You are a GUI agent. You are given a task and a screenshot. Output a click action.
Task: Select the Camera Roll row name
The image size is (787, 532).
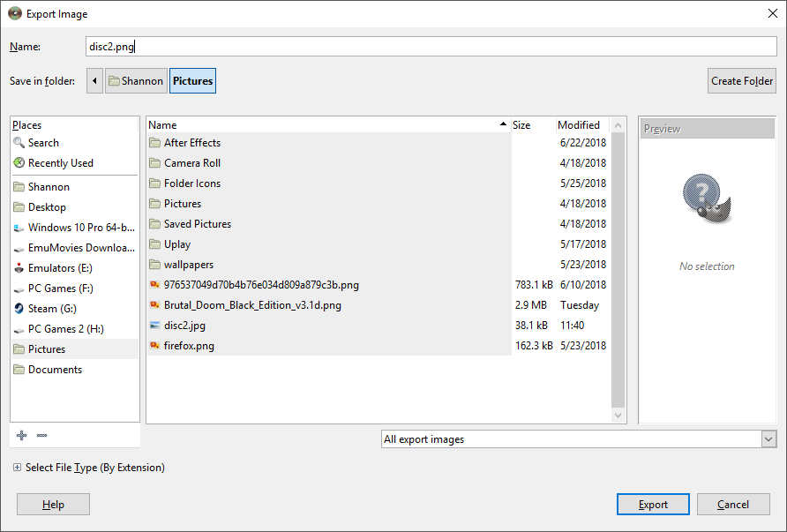pos(192,163)
